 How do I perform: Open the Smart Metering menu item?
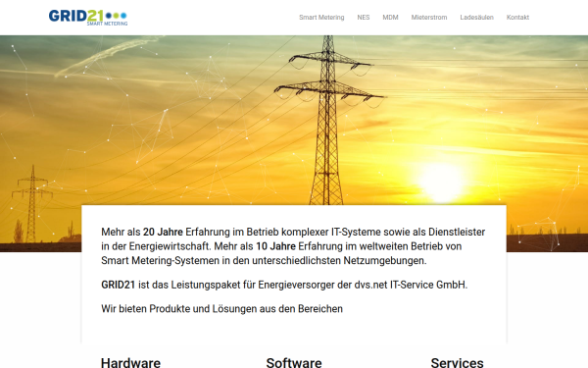point(321,18)
